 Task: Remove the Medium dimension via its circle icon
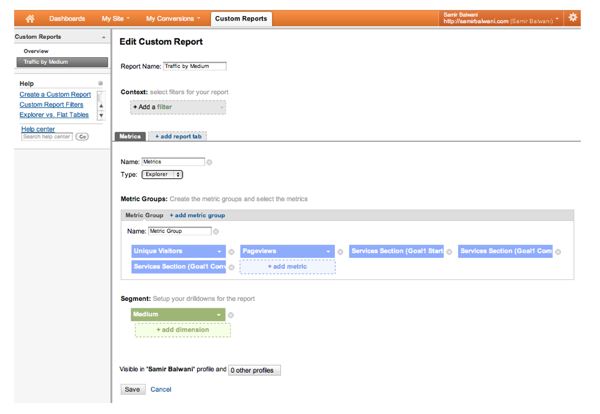[x=231, y=315]
